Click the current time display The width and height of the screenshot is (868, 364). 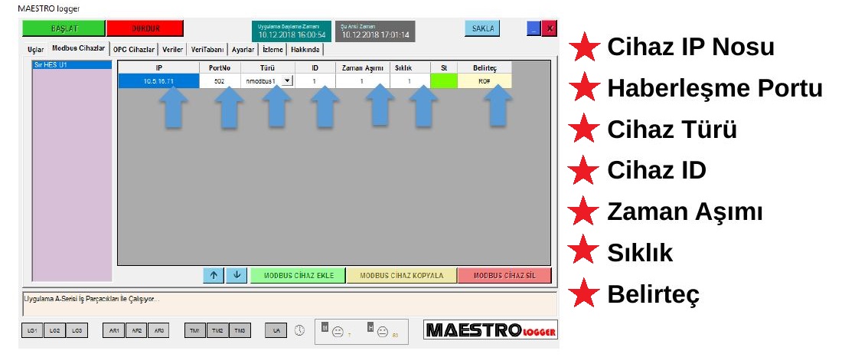pos(375,31)
